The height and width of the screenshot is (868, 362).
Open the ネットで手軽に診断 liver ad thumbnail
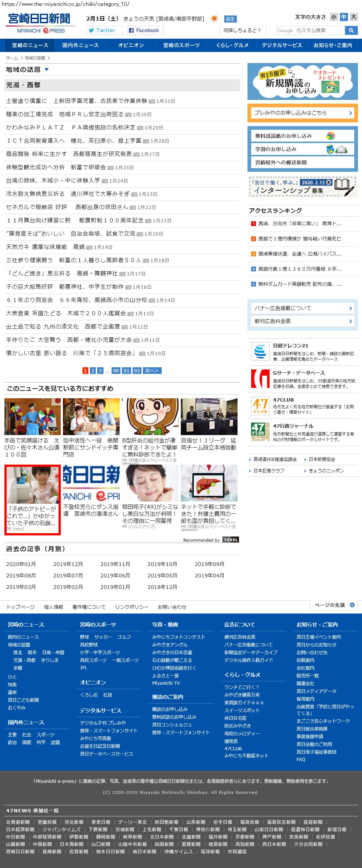tap(209, 483)
